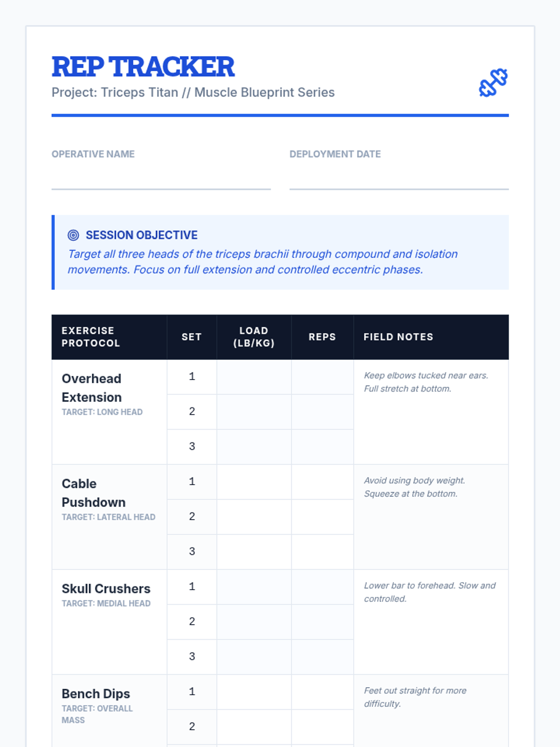Click the dumbbell icon in the header
Image resolution: width=560 pixels, height=747 pixels.
(x=493, y=83)
